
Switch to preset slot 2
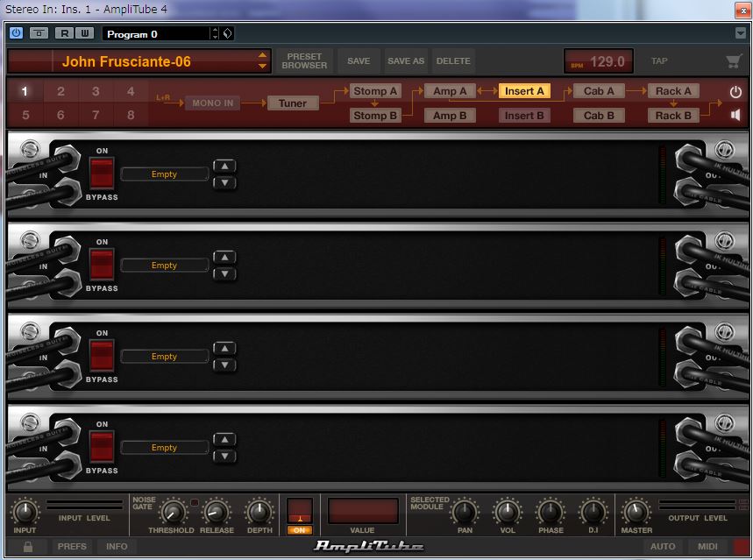point(60,90)
